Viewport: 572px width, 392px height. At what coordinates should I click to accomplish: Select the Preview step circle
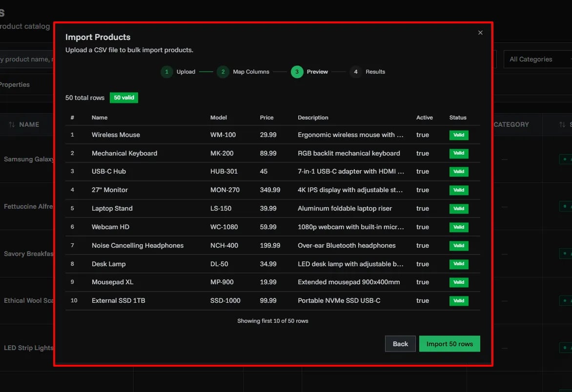point(296,71)
